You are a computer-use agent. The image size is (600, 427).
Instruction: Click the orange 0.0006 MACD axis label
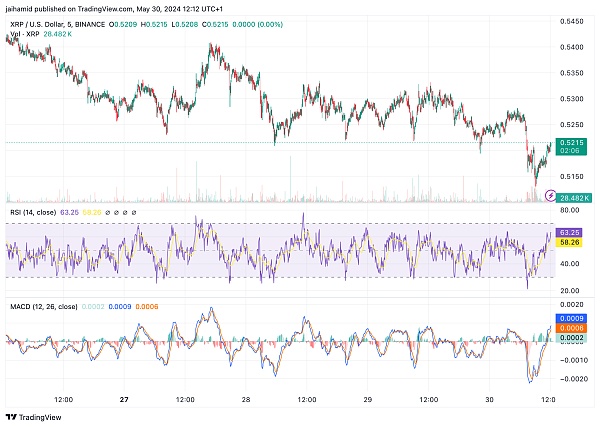(x=572, y=328)
